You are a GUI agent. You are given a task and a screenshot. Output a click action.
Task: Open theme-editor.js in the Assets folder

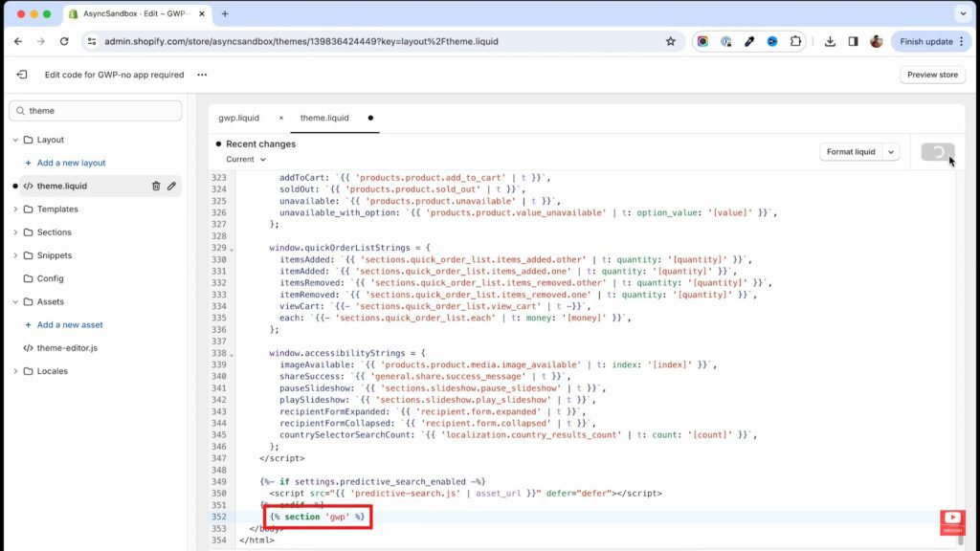pyautogui.click(x=67, y=348)
